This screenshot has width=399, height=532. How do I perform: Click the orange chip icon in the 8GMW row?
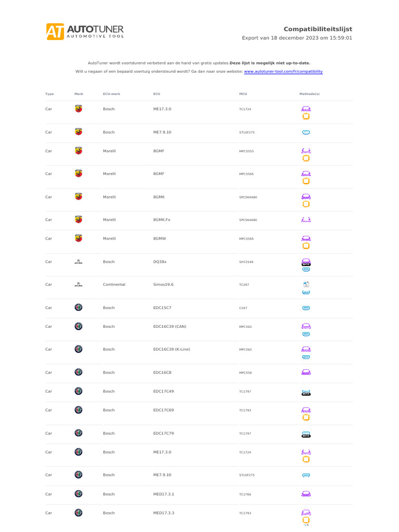click(x=306, y=245)
